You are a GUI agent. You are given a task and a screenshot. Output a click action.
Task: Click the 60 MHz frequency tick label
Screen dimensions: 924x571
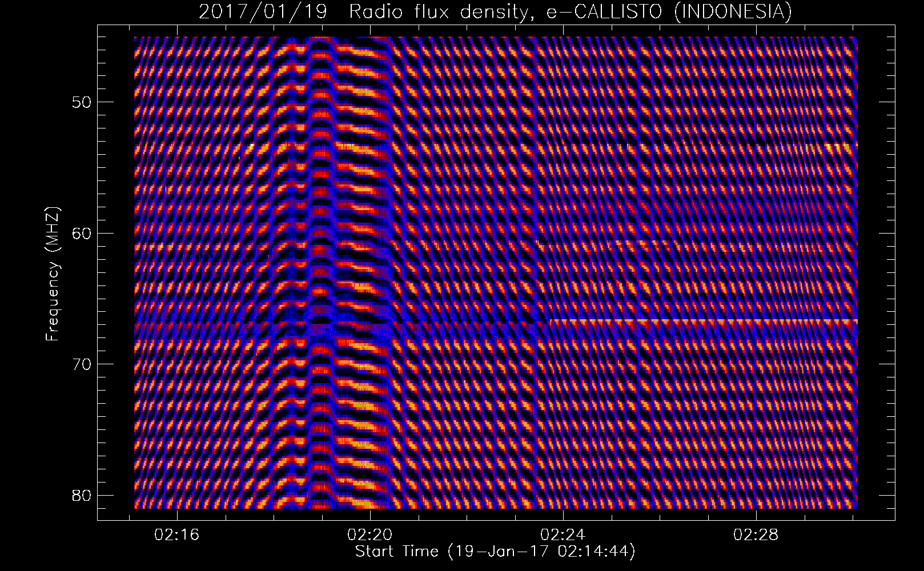click(81, 233)
